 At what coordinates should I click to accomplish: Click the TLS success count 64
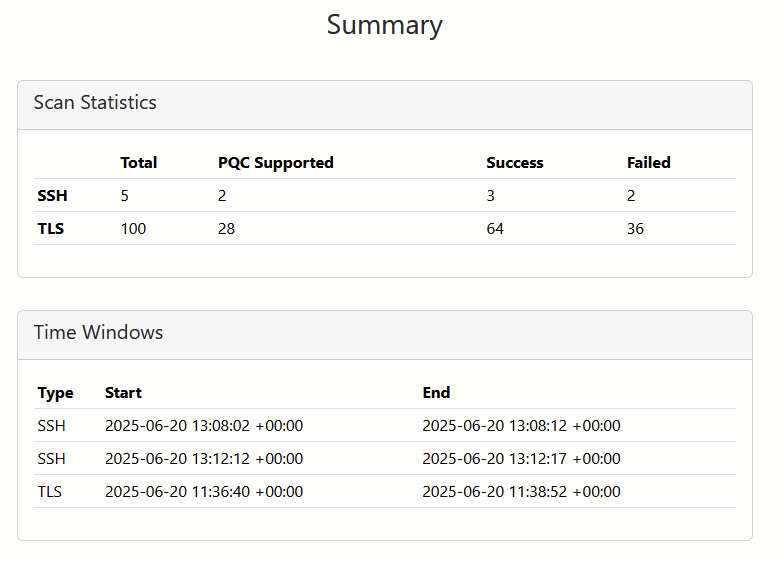495,229
